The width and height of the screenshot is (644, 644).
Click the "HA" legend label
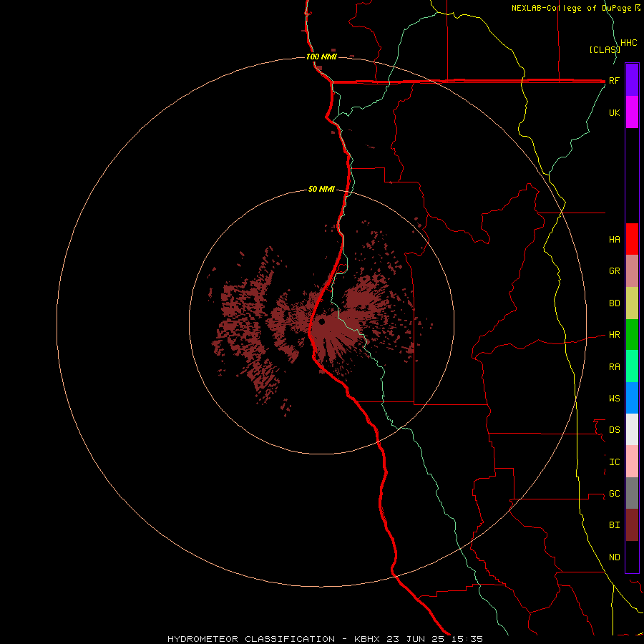pos(614,239)
